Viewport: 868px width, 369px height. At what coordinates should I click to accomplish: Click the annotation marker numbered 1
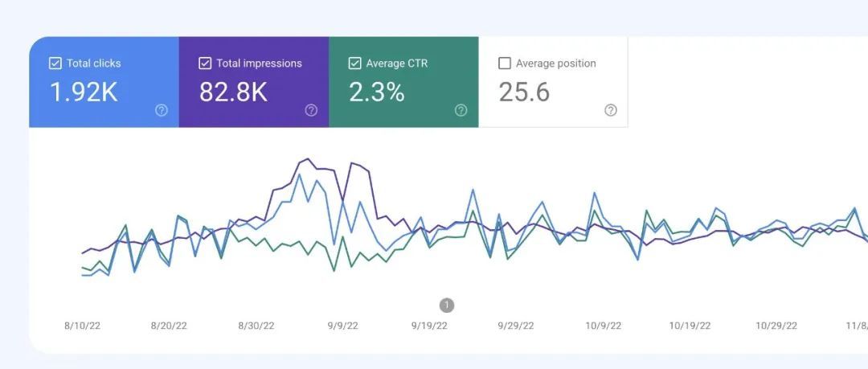(x=447, y=305)
